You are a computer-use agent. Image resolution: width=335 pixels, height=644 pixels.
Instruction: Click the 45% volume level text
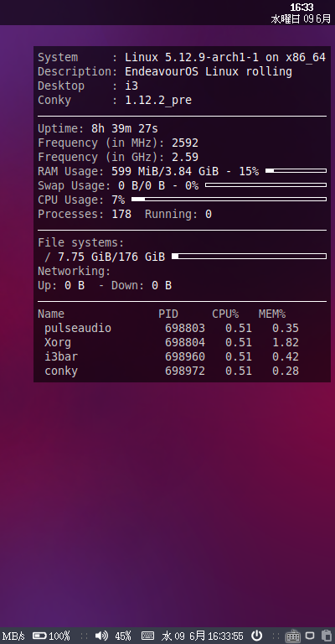[123, 636]
